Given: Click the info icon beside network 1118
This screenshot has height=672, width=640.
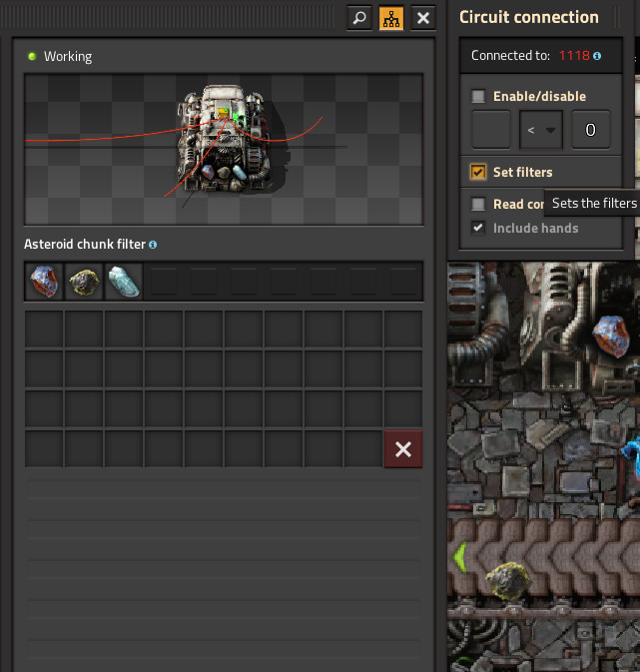Looking at the screenshot, I should coord(597,56).
